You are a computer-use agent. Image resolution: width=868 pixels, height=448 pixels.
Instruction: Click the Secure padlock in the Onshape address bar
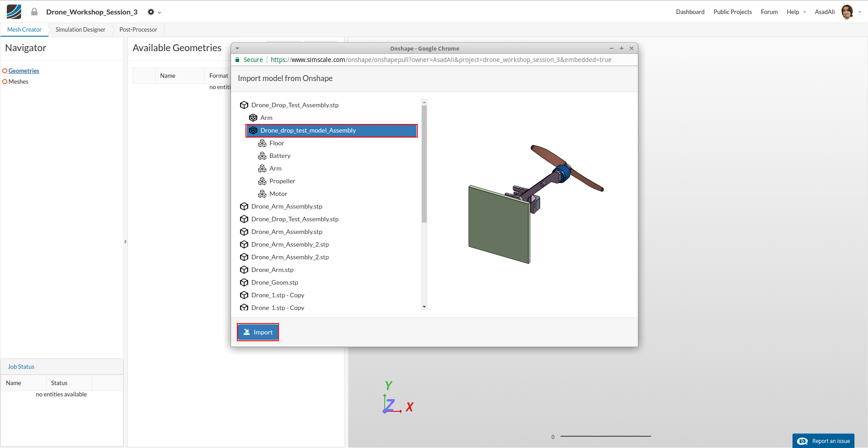click(x=237, y=60)
